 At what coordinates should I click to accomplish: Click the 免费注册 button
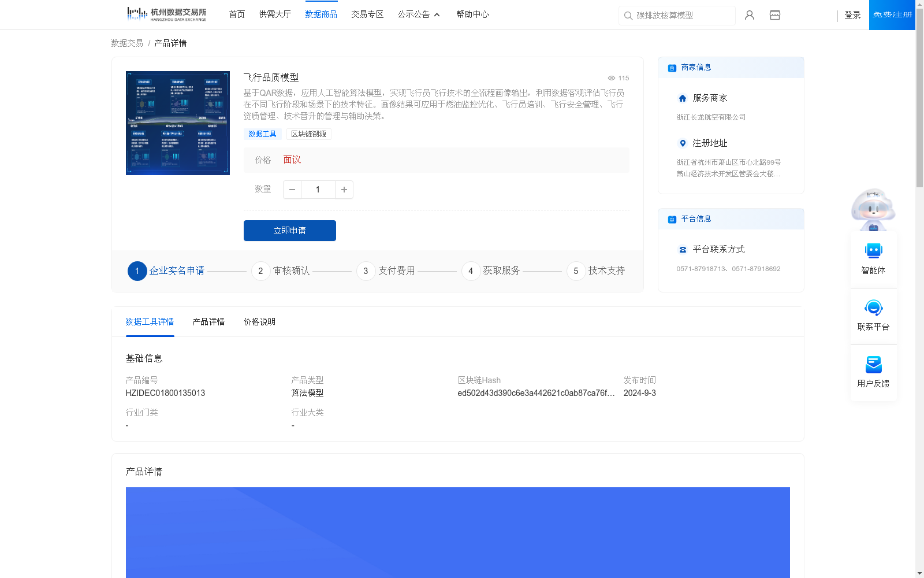[892, 15]
